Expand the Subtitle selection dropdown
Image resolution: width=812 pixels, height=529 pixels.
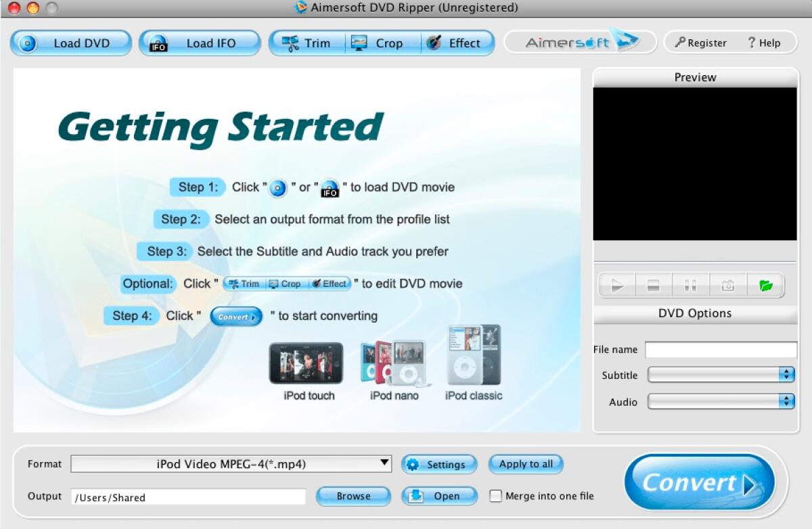pyautogui.click(x=786, y=374)
